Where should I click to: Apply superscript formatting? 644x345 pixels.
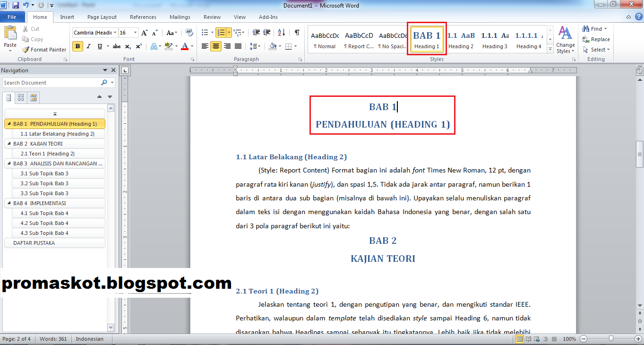pyautogui.click(x=139, y=46)
